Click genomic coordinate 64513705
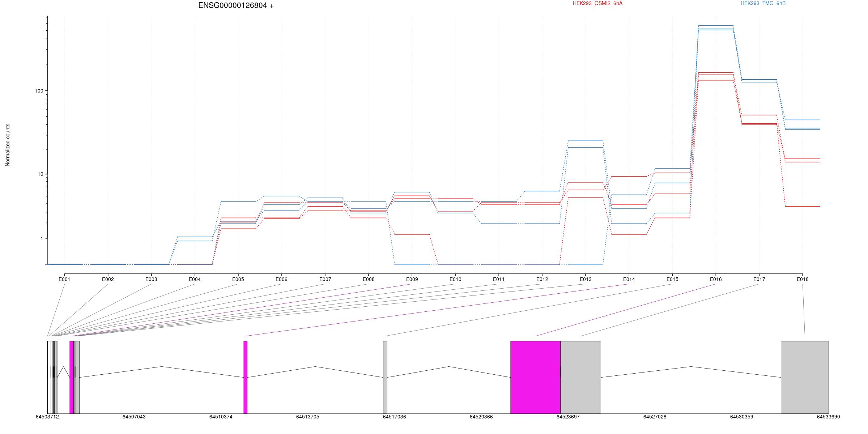Image resolution: width=868 pixels, height=434 pixels. 308,417
